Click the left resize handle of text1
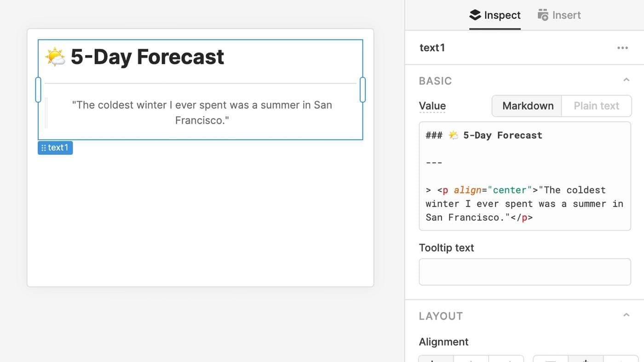Viewport: 644px width, 362px height. click(x=38, y=90)
